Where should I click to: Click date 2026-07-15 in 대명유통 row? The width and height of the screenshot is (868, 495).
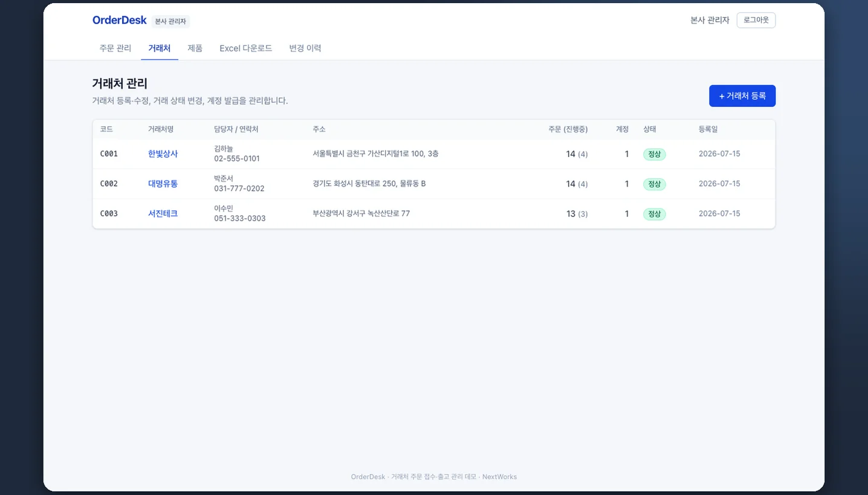[719, 184]
